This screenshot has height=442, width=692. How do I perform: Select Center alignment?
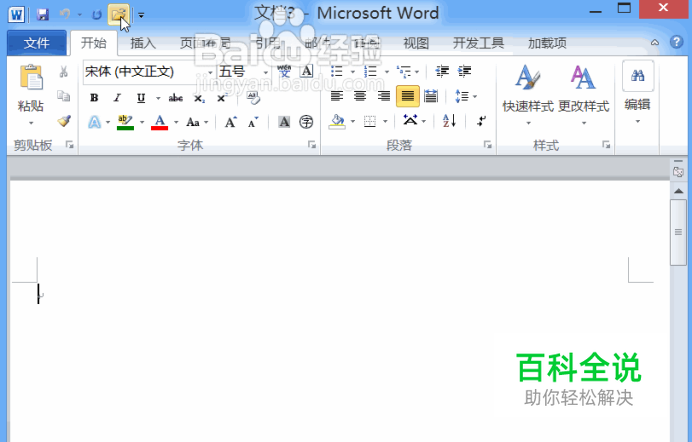tap(360, 96)
